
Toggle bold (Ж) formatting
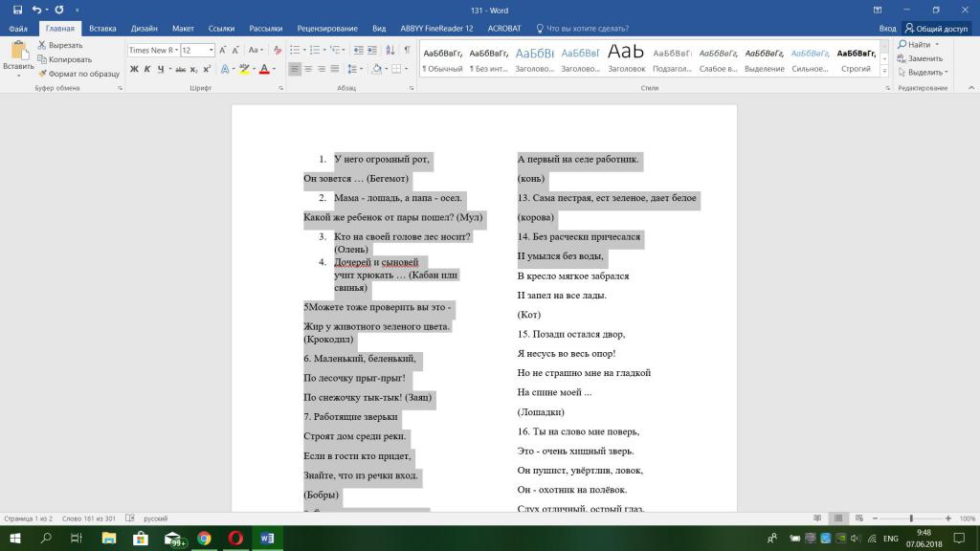tap(134, 69)
